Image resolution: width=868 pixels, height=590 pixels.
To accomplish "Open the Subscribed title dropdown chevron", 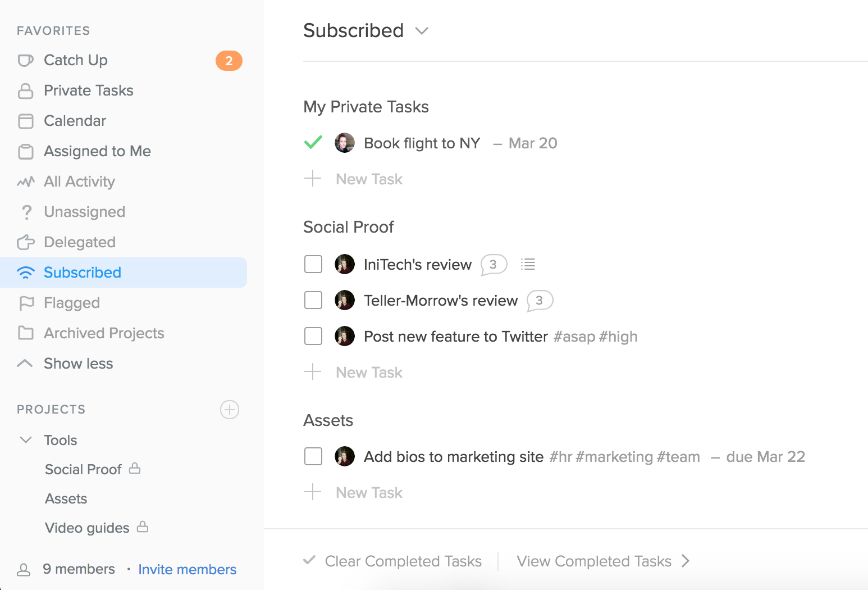I will click(x=422, y=31).
